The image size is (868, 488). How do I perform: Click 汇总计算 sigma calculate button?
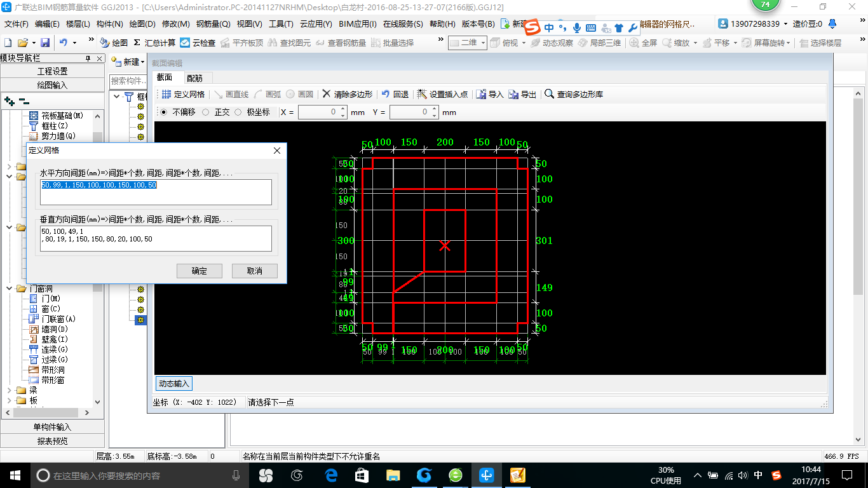pos(154,43)
